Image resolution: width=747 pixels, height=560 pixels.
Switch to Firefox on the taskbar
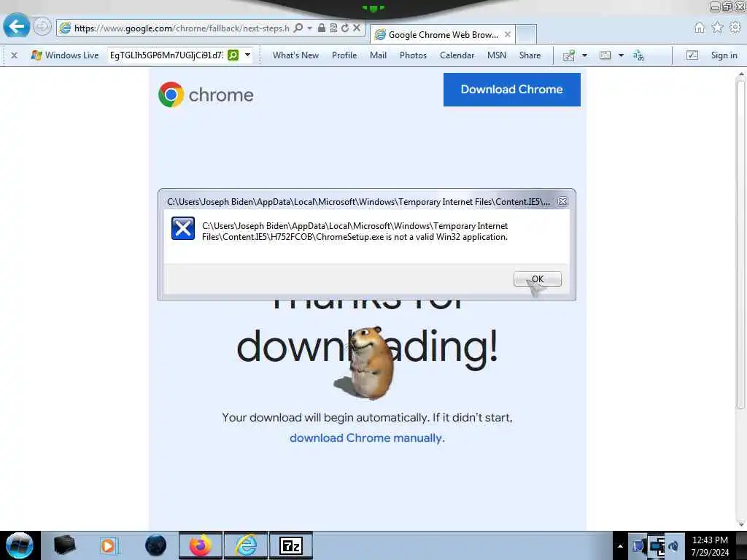click(201, 545)
